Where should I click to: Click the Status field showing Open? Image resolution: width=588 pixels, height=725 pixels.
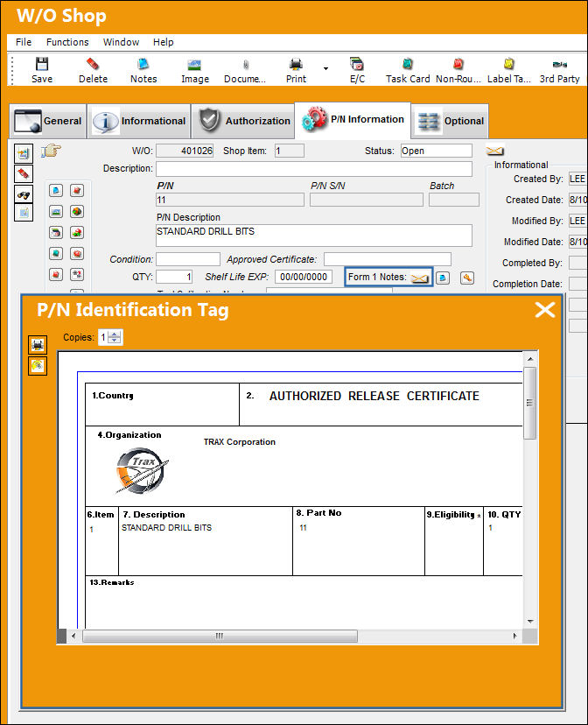coord(436,151)
